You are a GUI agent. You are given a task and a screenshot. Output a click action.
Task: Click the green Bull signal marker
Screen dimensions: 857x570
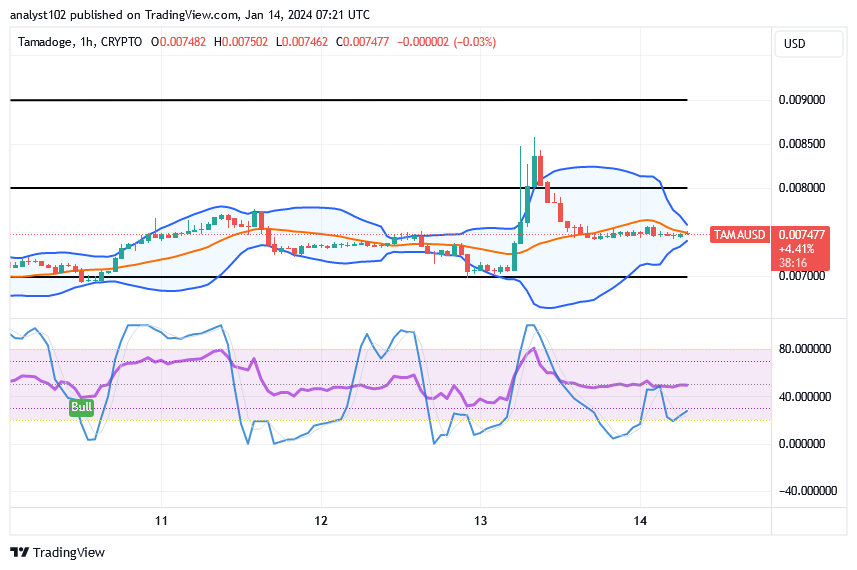coord(81,407)
